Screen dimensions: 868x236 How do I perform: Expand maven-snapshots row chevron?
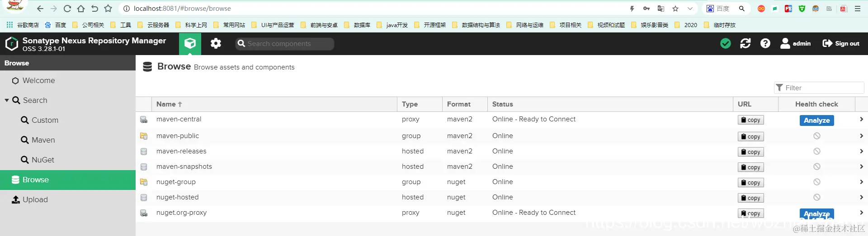click(x=861, y=167)
